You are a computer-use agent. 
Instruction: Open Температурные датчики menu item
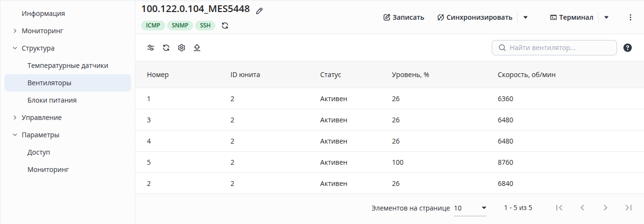click(67, 66)
